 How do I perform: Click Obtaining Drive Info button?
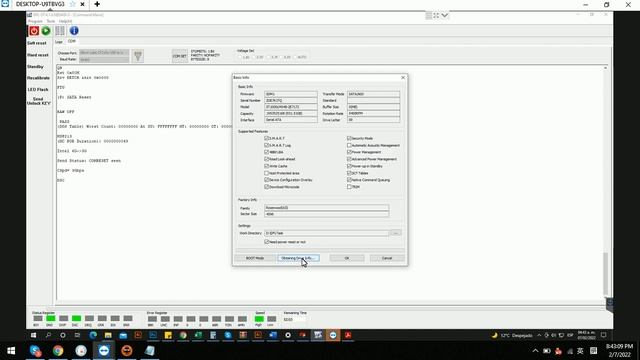298,258
